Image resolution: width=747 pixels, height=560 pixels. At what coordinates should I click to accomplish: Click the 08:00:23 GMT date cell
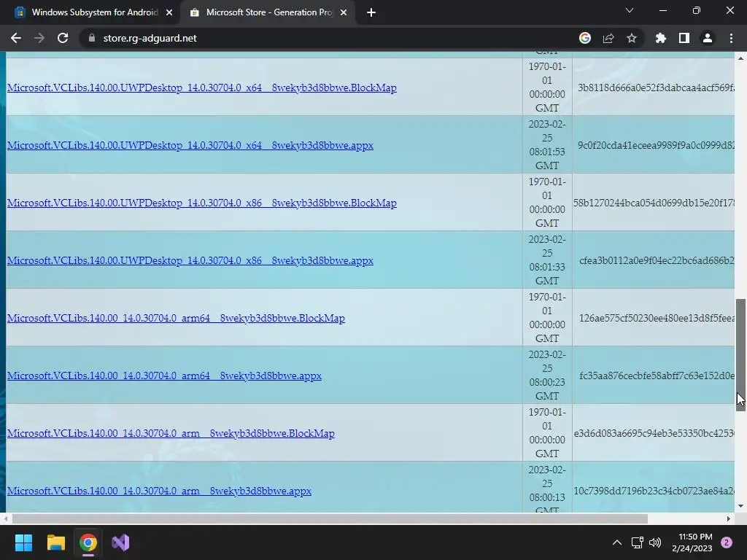pyautogui.click(x=547, y=376)
